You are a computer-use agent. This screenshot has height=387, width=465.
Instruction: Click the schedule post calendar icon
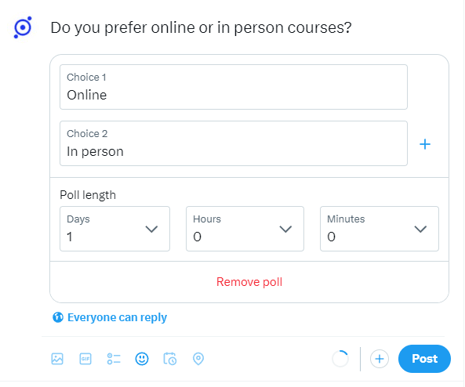pos(170,359)
